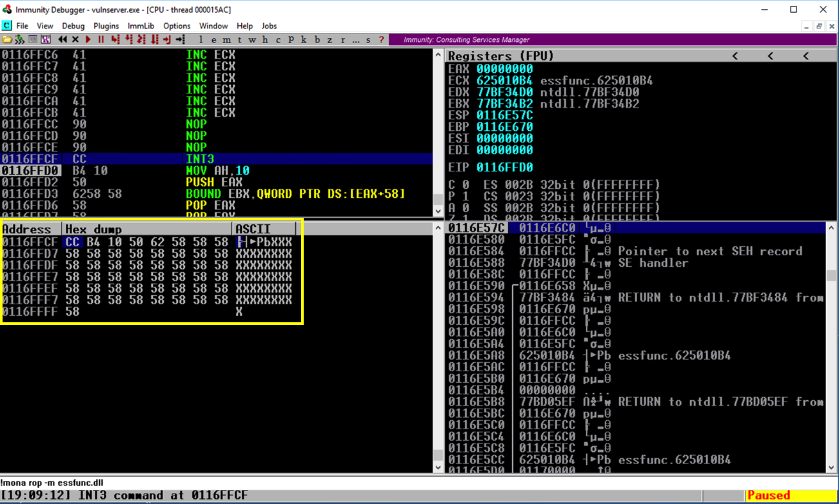Open the Jobs menu
The height and width of the screenshot is (504, 839).
(x=270, y=26)
